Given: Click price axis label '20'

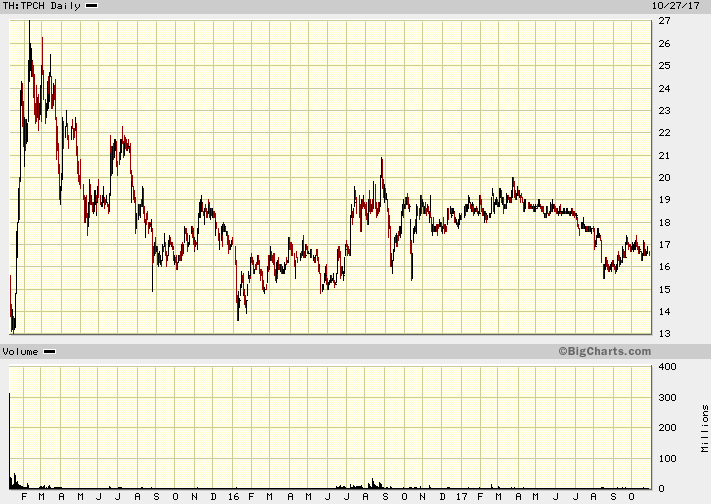Looking at the screenshot, I should 664,178.
